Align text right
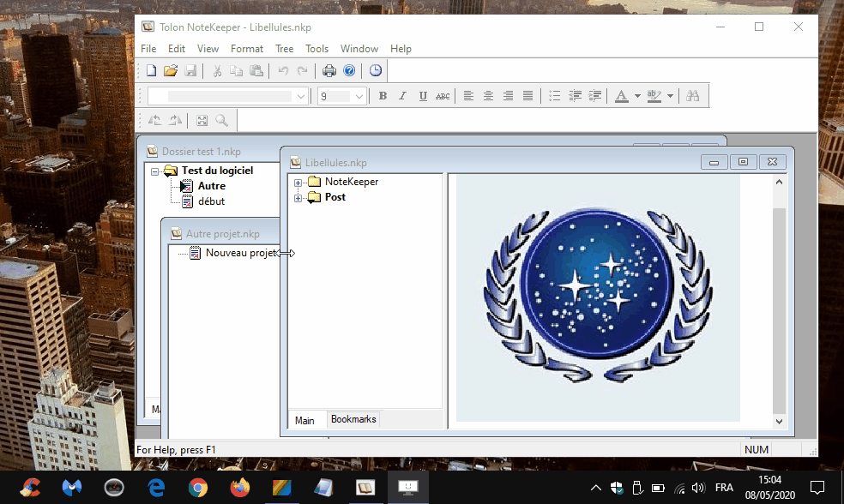This screenshot has width=844, height=504. (x=508, y=96)
